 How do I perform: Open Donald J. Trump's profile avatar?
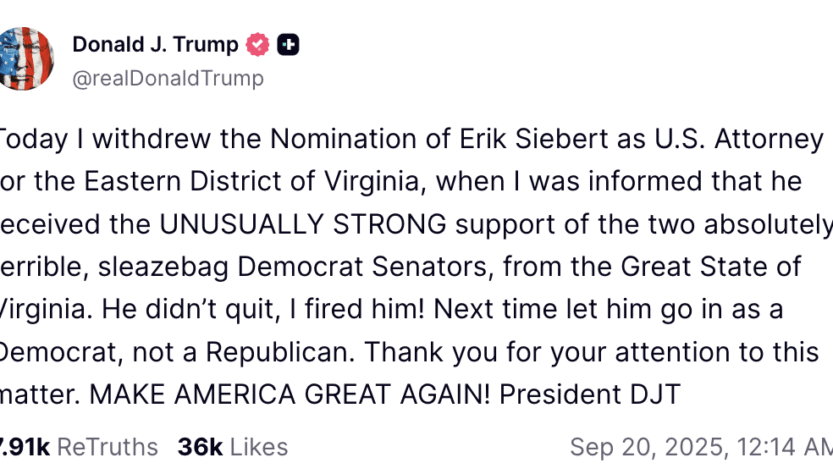[x=24, y=58]
